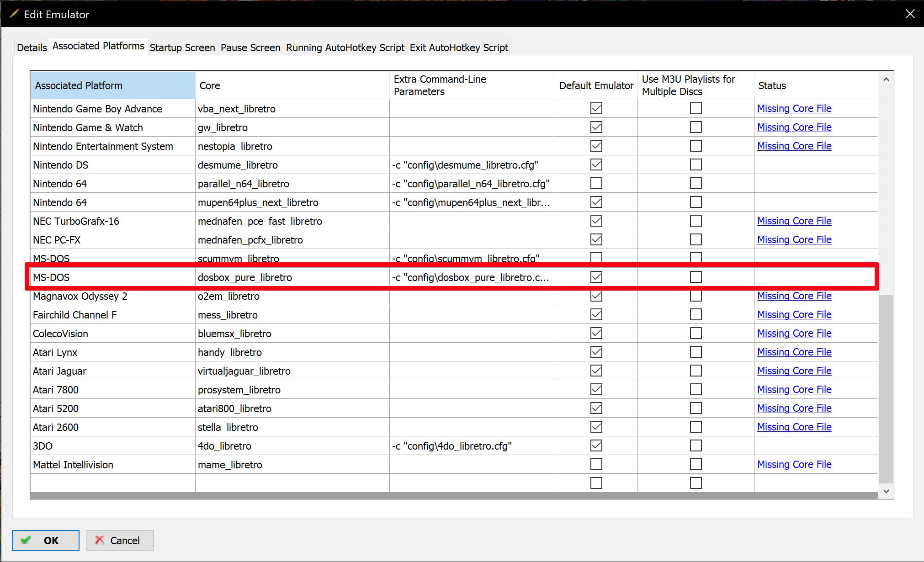Screen dimensions: 924x562
Task: Switch to the Details tab
Action: click(x=32, y=48)
